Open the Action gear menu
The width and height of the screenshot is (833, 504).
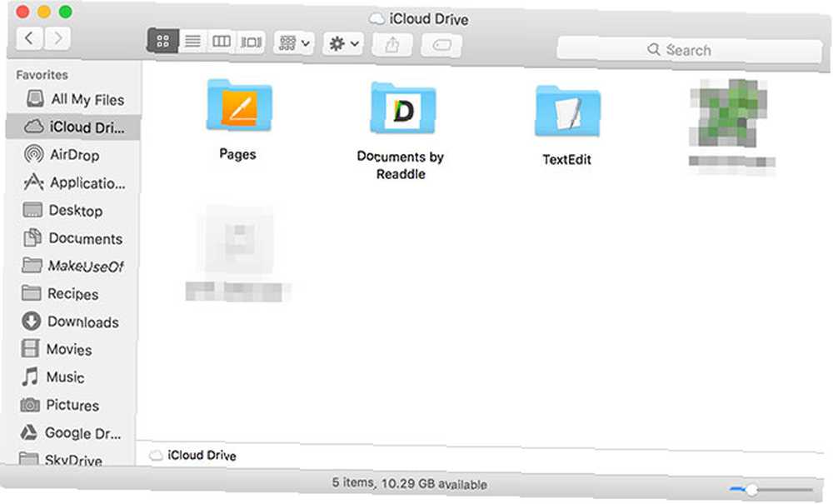click(343, 43)
